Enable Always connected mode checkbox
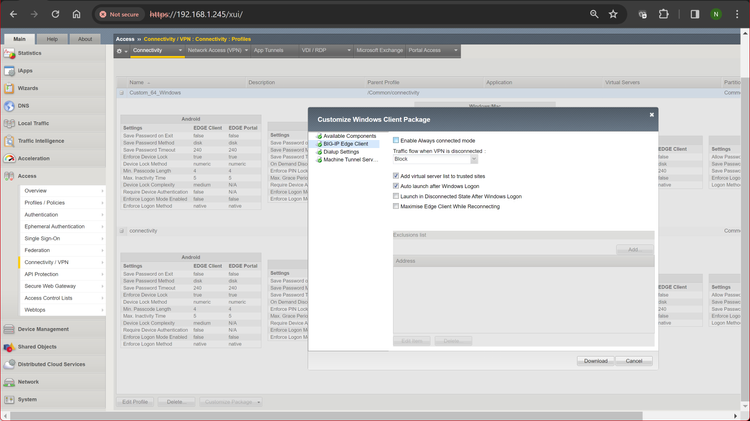Screen dimensions: 750x421 coord(396,140)
